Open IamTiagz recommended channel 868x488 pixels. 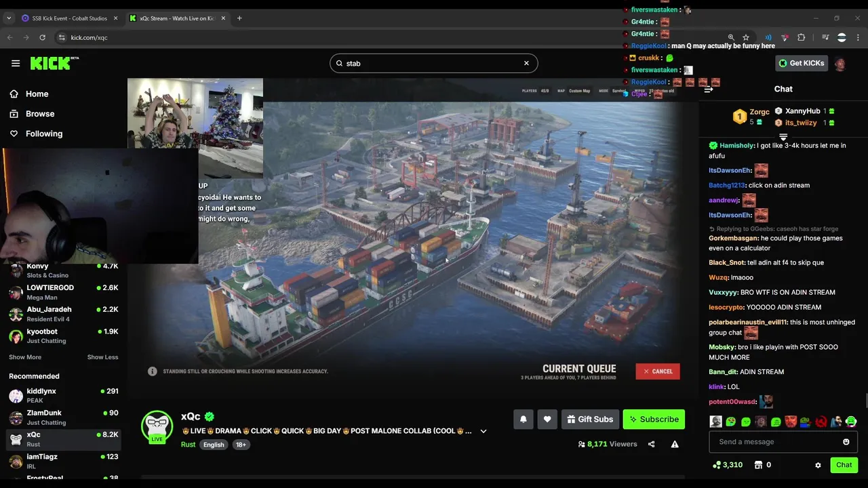(63, 461)
